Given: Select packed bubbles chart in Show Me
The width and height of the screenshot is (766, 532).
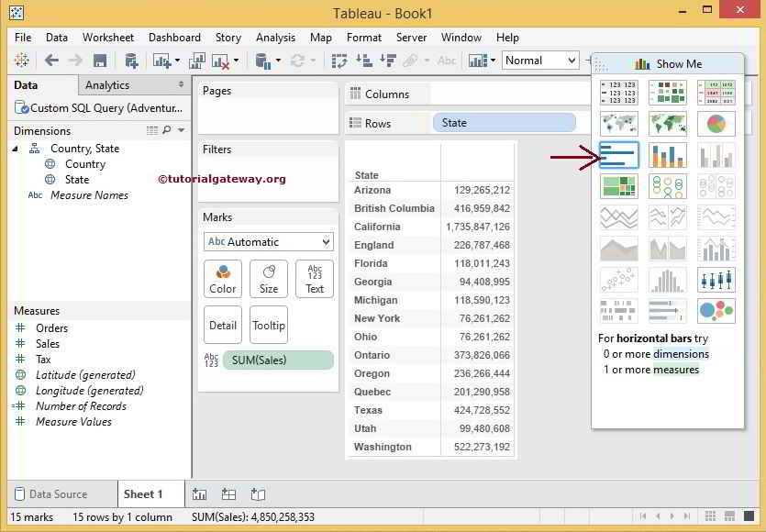Looking at the screenshot, I should 716,311.
